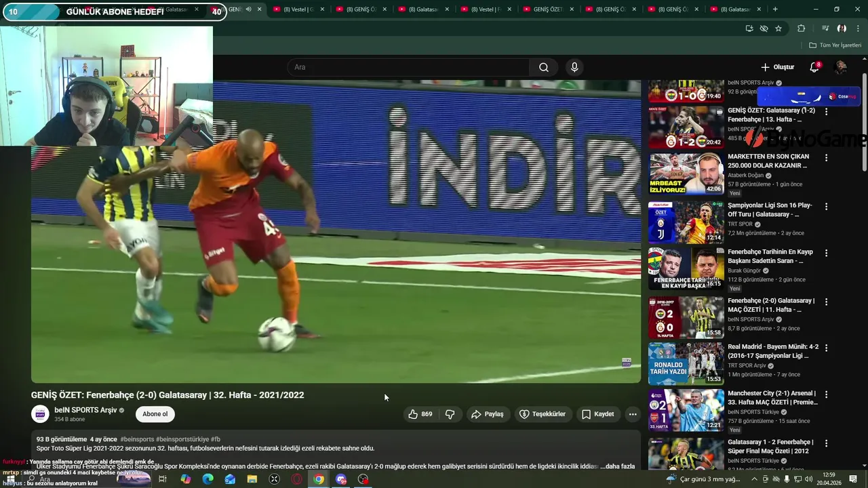Click the page's vertical scrollbar
Image resolution: width=868 pixels, height=488 pixels.
864,122
